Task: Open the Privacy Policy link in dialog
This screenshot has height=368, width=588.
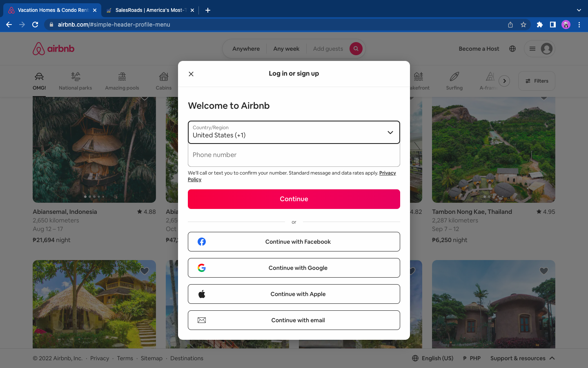Action: click(x=388, y=173)
